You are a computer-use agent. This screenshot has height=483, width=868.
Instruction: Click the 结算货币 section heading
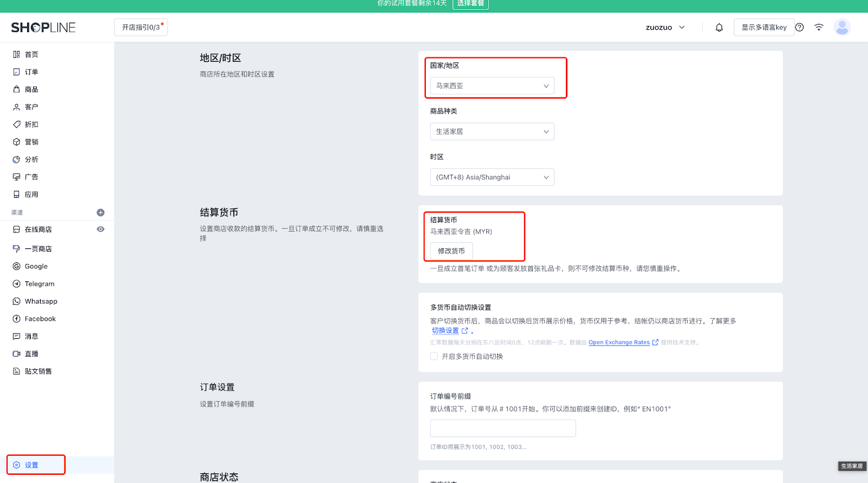[219, 212]
